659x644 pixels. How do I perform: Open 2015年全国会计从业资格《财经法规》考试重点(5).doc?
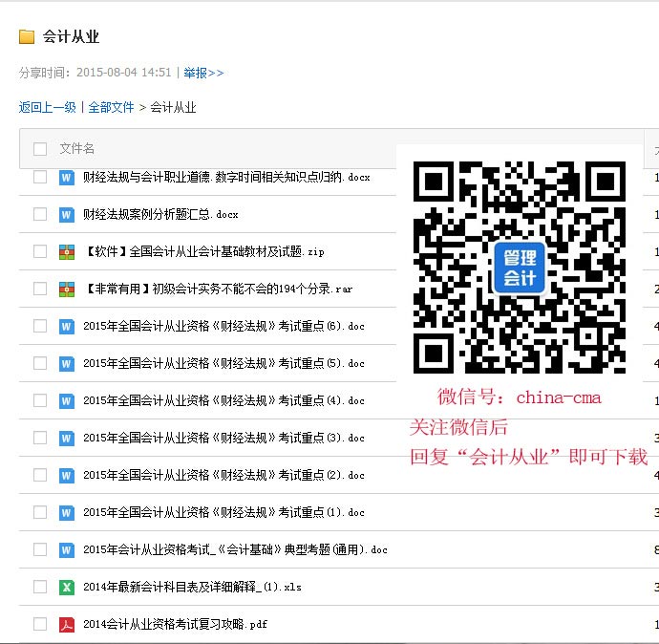point(223,364)
